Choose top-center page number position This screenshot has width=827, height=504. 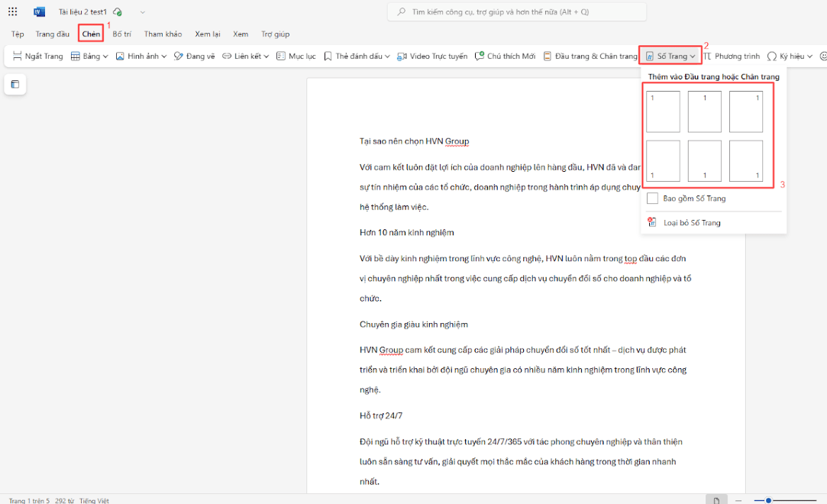coord(705,111)
